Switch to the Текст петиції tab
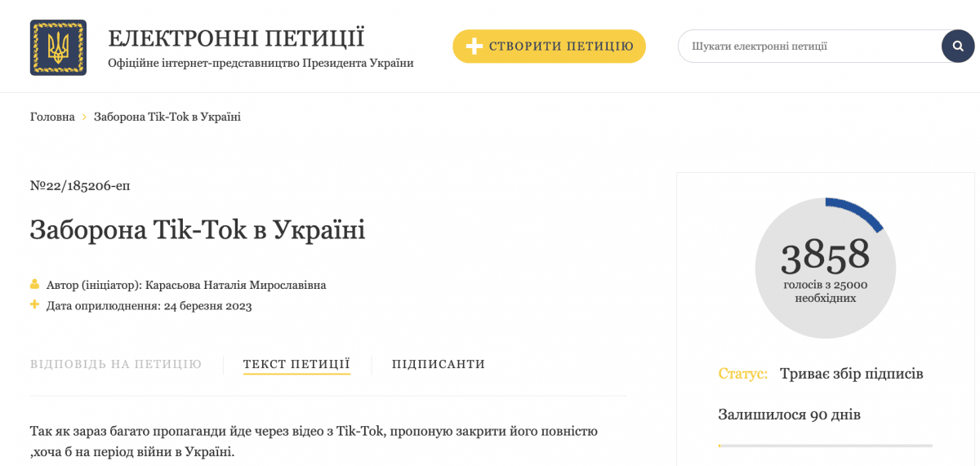Image resolution: width=980 pixels, height=466 pixels. click(x=296, y=364)
